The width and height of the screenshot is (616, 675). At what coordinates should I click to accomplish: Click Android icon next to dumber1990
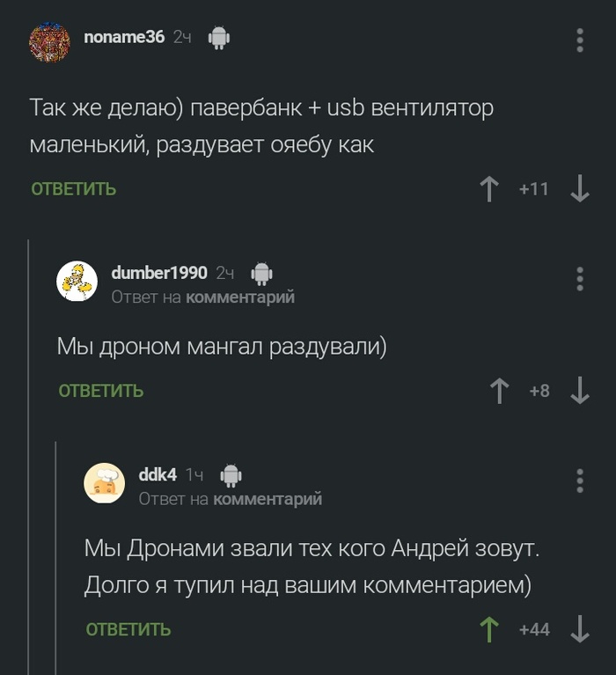point(261,274)
